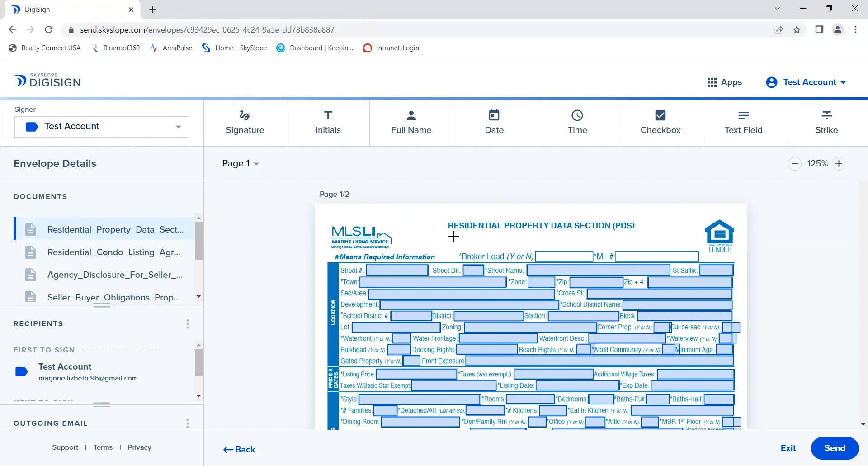Screen dimensions: 868x466
Task: Open the Test Account user menu
Action: [x=806, y=82]
